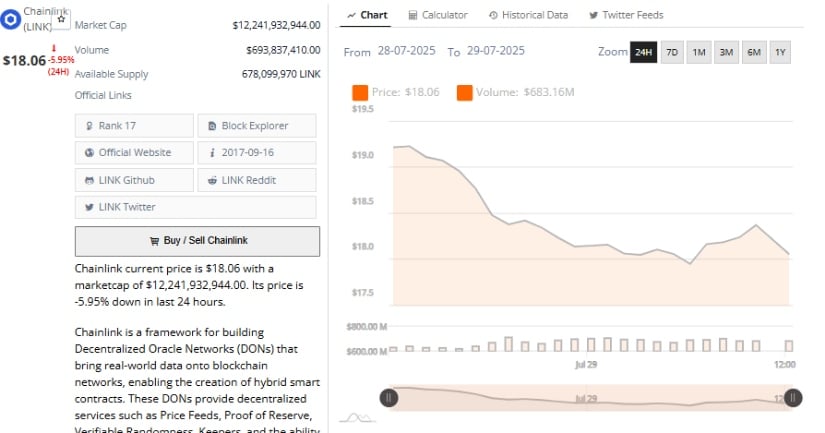The width and height of the screenshot is (825, 433).
Task: Click the shopping cart icon on Buy button
Action: (x=154, y=241)
